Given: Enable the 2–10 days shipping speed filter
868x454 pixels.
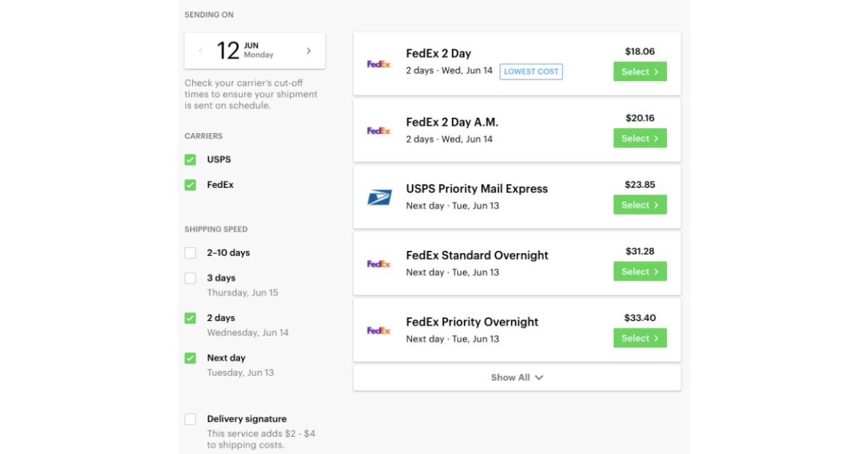Looking at the screenshot, I should (190, 252).
